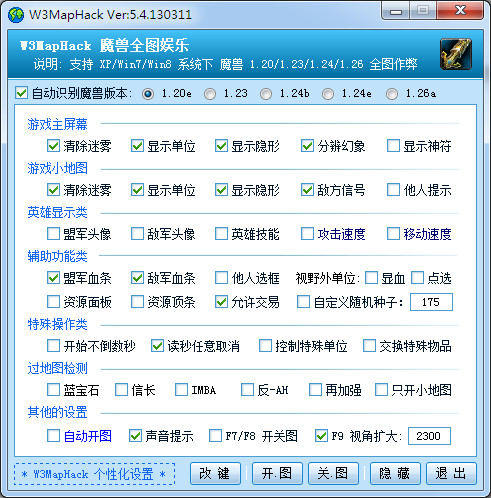This screenshot has width=491, height=498.
Task: Uncheck 显示隐形 under 游戏主屏幕
Action: [x=221, y=146]
